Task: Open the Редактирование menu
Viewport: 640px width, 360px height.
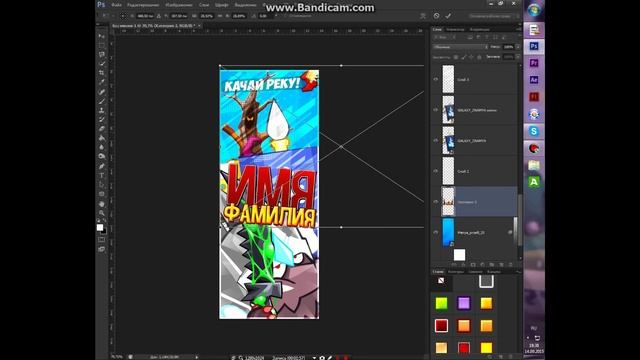Action: (x=143, y=5)
